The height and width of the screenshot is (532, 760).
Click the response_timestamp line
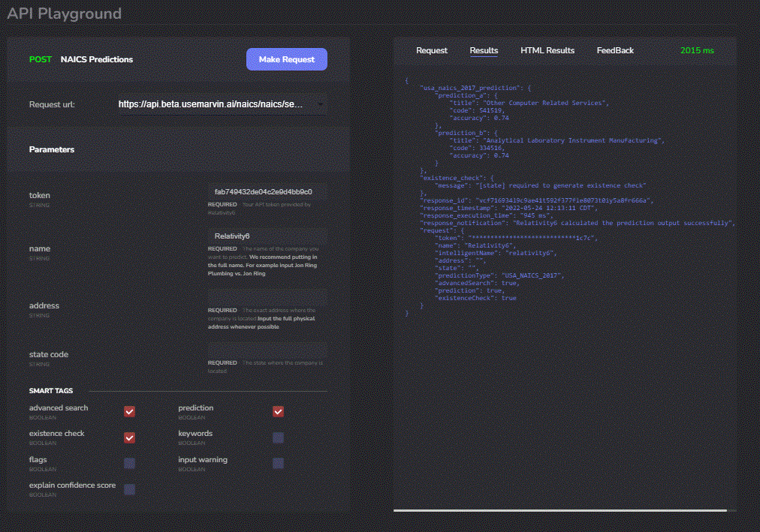[x=509, y=208]
